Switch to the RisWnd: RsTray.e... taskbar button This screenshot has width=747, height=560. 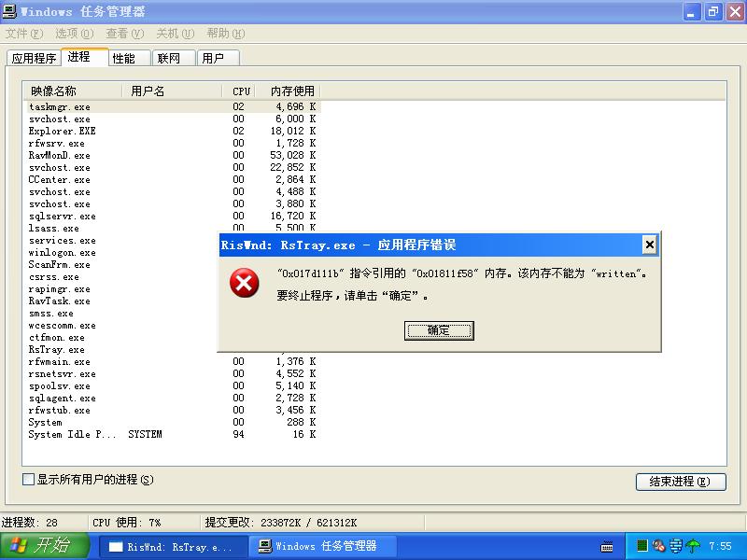(174, 546)
